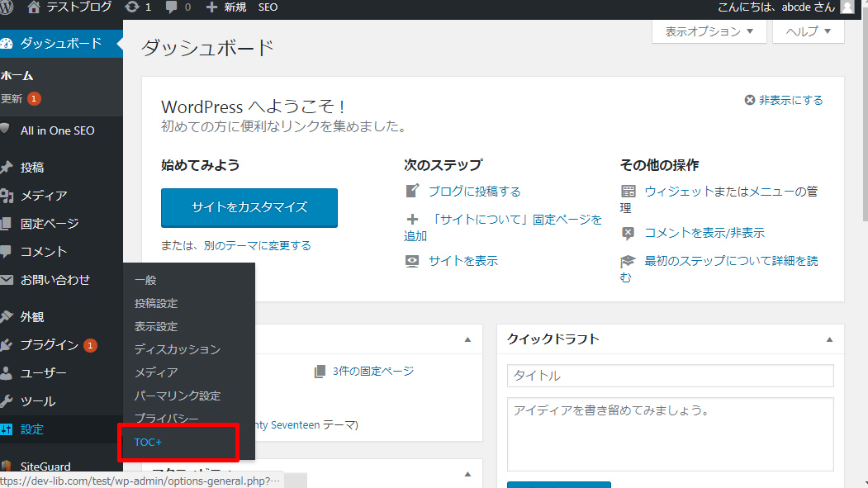Click the quick draft content text area
The height and width of the screenshot is (488, 868).
670,434
